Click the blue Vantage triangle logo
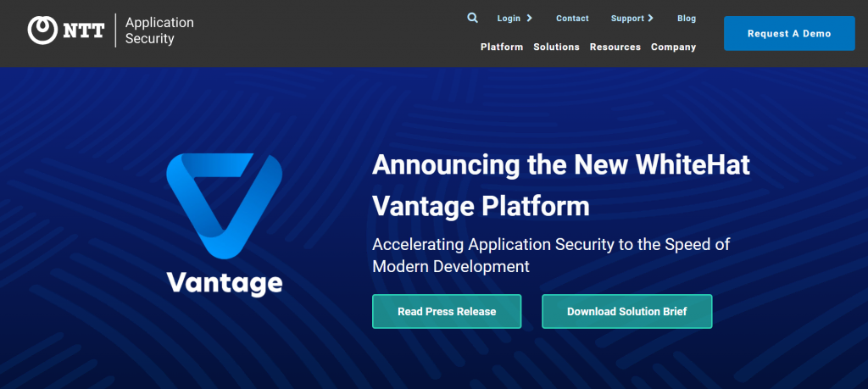This screenshot has height=389, width=868. click(x=224, y=204)
